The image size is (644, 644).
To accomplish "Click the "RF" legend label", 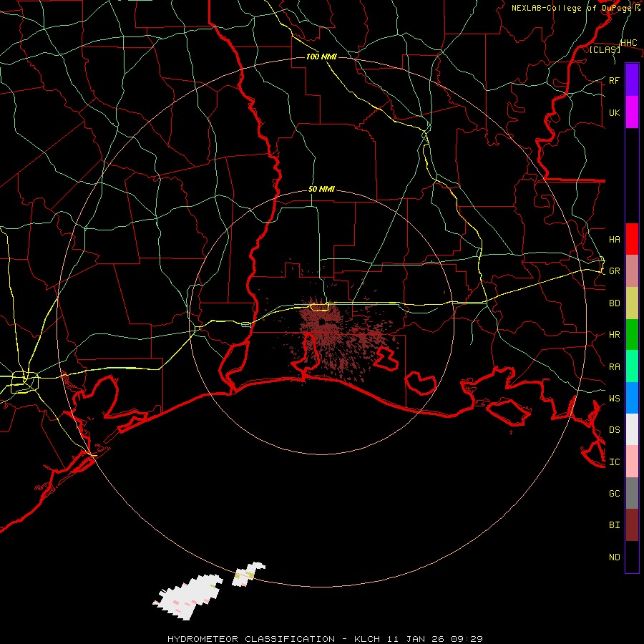I will [x=614, y=80].
